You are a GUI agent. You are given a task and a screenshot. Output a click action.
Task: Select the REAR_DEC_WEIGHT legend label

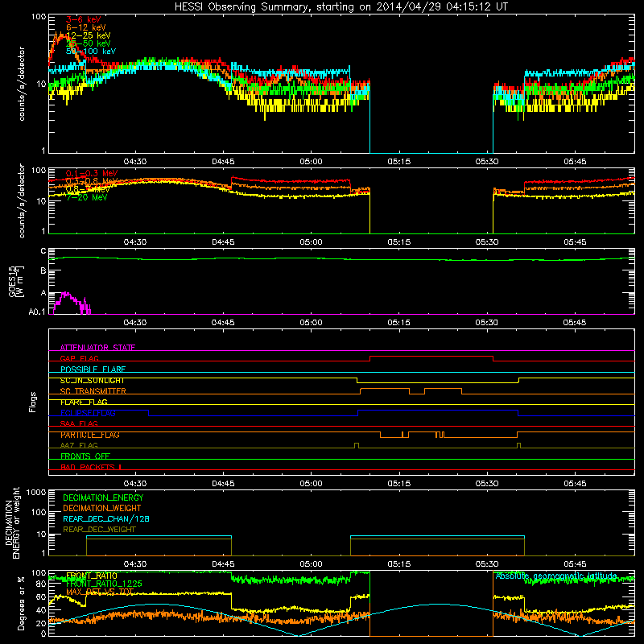coord(99,530)
